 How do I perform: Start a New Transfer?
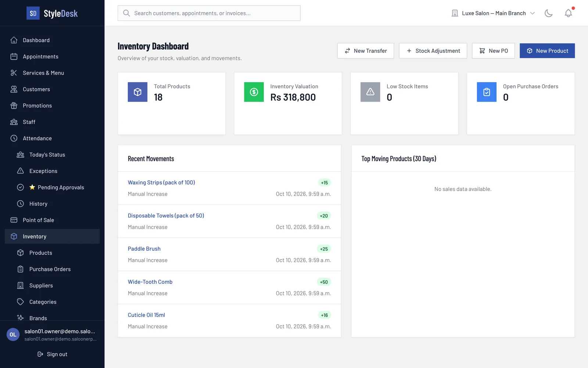[x=366, y=51]
